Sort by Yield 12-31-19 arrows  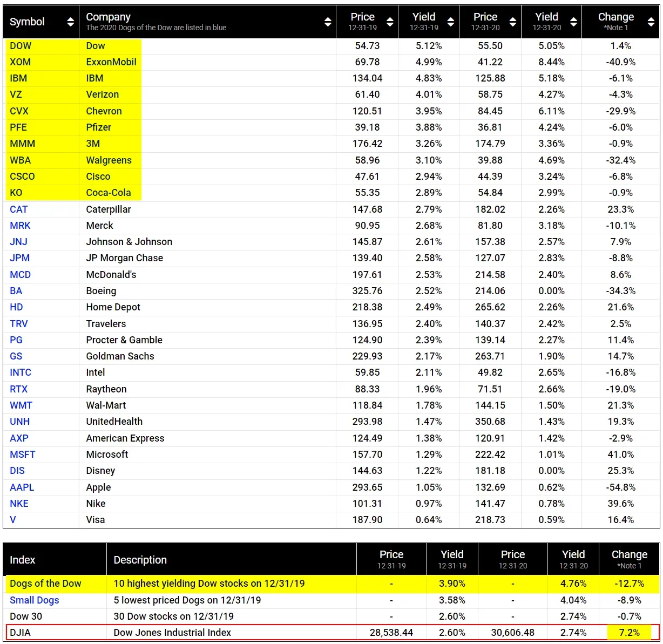(x=451, y=22)
